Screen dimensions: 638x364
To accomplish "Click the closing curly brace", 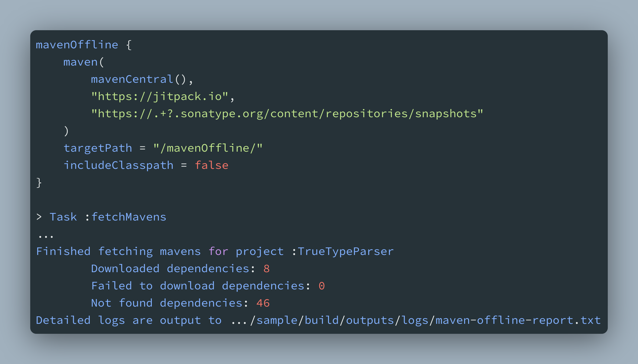I will (x=39, y=182).
